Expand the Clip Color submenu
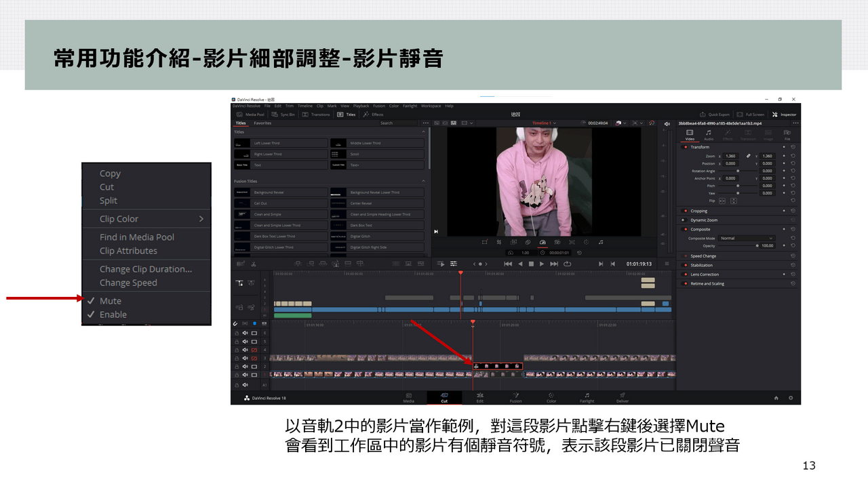868x488 pixels. [201, 219]
